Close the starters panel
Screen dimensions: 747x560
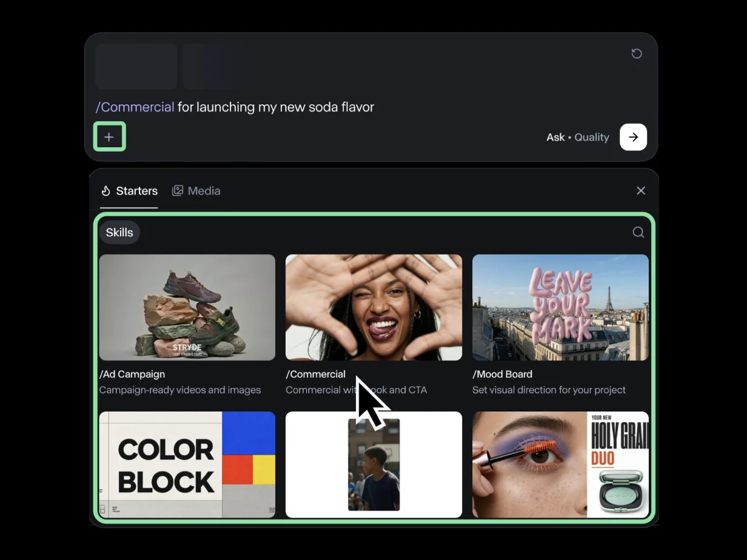pos(641,191)
